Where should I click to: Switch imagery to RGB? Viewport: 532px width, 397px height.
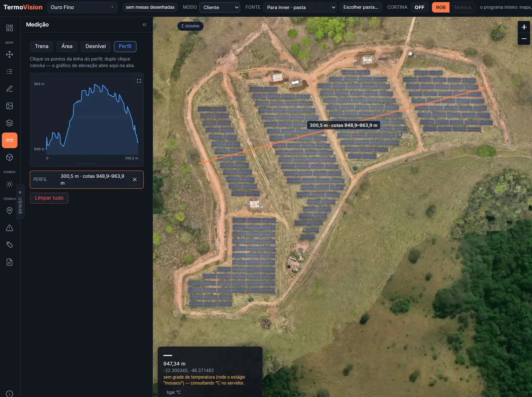pyautogui.click(x=441, y=7)
